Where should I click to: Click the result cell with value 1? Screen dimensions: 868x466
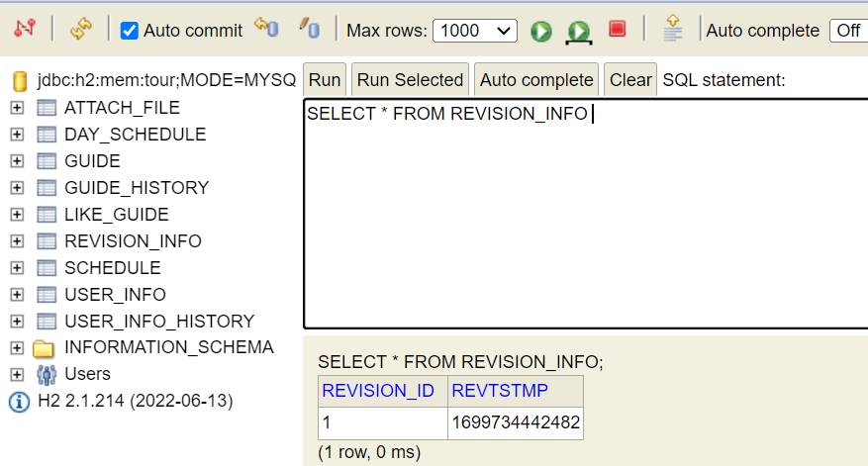pyautogui.click(x=382, y=422)
